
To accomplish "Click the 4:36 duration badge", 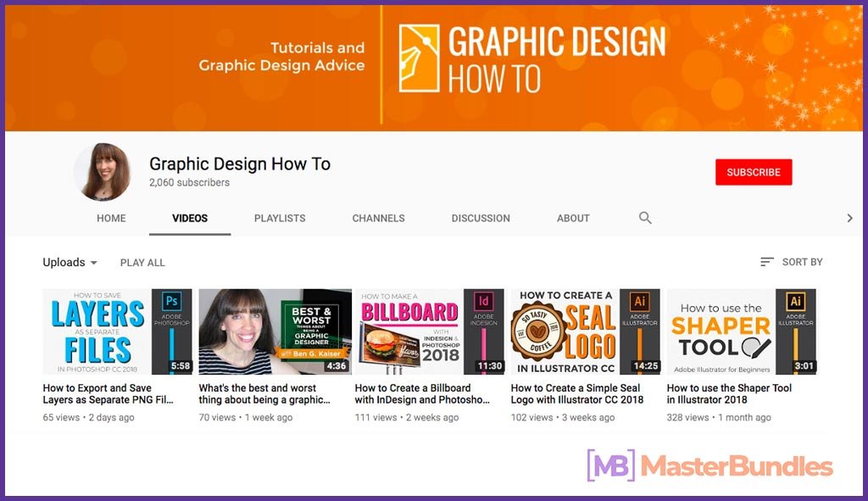I will (x=337, y=366).
